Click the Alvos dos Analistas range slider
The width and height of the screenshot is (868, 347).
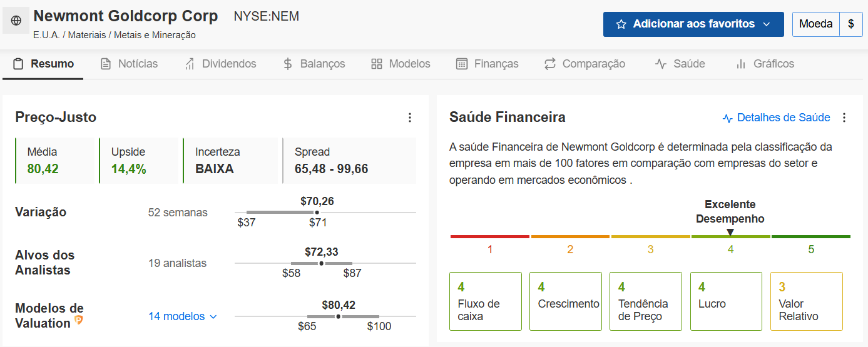point(325,264)
